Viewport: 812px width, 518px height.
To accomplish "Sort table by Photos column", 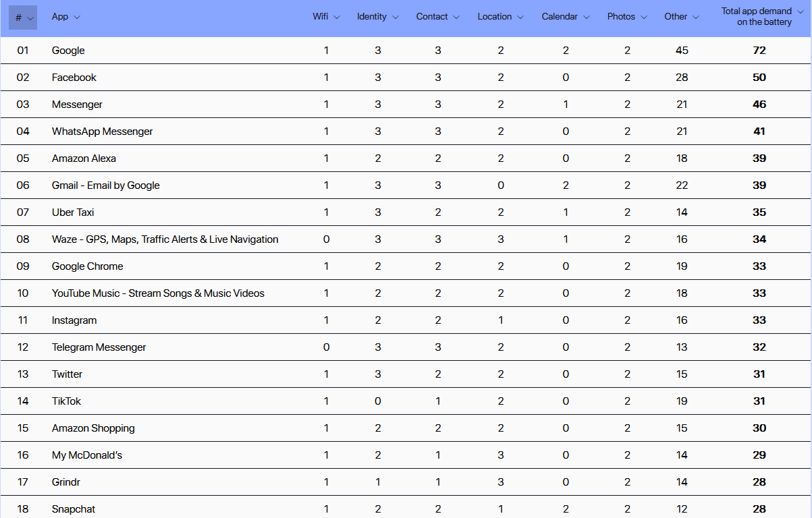I will pyautogui.click(x=627, y=17).
